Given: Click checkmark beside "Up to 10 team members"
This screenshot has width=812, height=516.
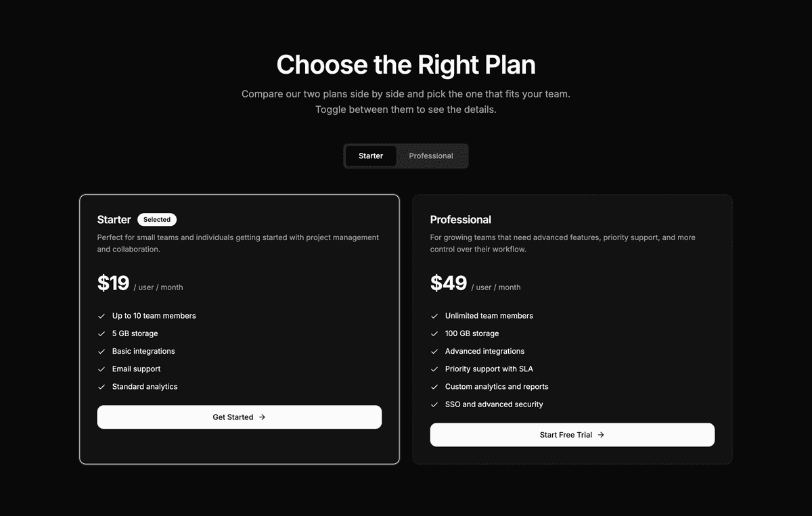Looking at the screenshot, I should pyautogui.click(x=100, y=315).
